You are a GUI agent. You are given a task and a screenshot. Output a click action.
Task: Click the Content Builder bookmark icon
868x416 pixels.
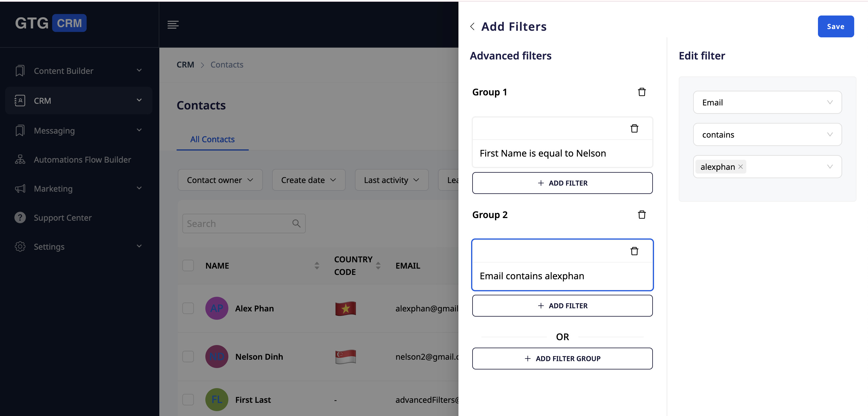20,71
